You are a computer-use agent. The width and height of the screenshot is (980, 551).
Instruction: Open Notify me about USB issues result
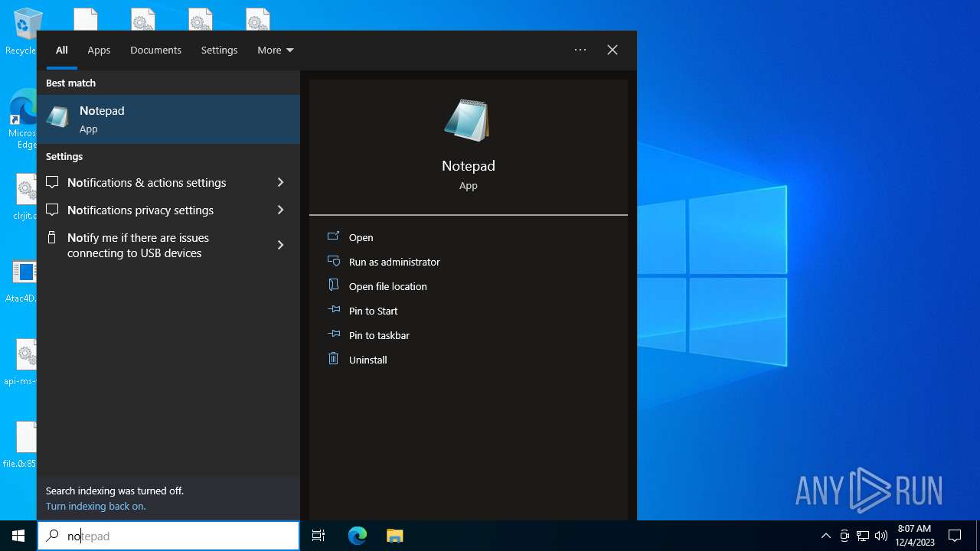(x=168, y=245)
